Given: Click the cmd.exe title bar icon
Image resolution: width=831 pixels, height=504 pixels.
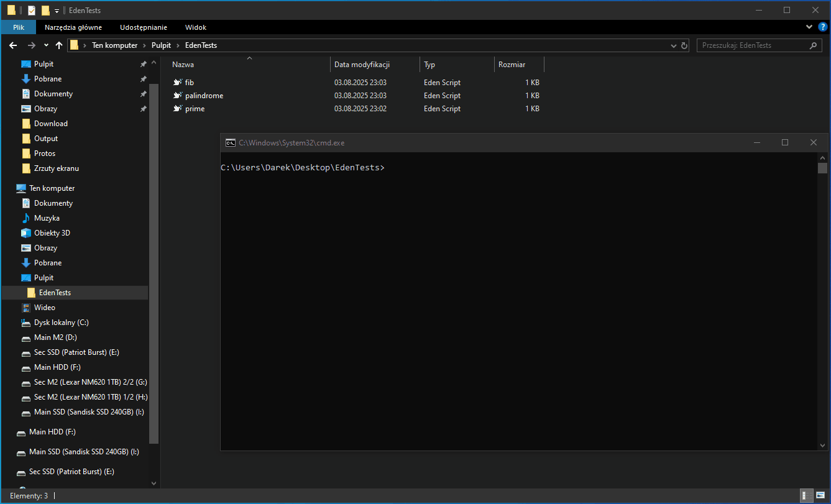Looking at the screenshot, I should [x=231, y=142].
